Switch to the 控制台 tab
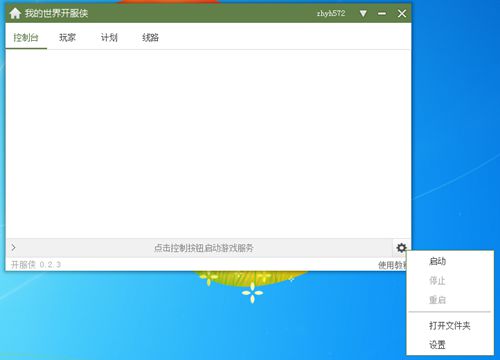This screenshot has width=500, height=360. click(x=26, y=37)
